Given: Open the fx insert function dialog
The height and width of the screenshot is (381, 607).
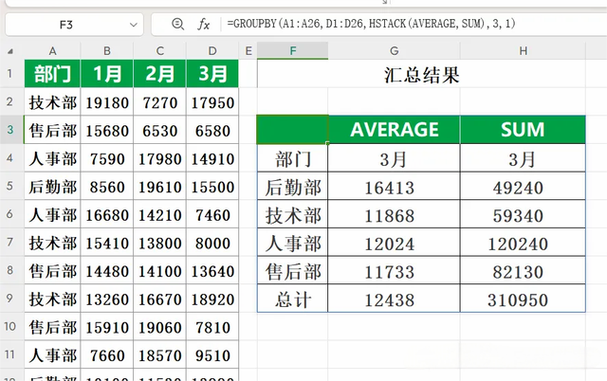Looking at the screenshot, I should pos(204,24).
